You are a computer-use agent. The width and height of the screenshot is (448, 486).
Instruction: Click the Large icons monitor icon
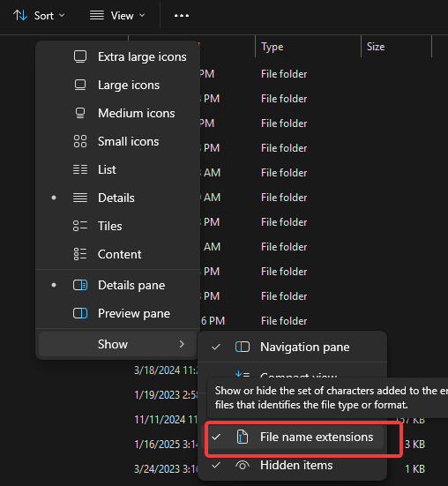[80, 86]
